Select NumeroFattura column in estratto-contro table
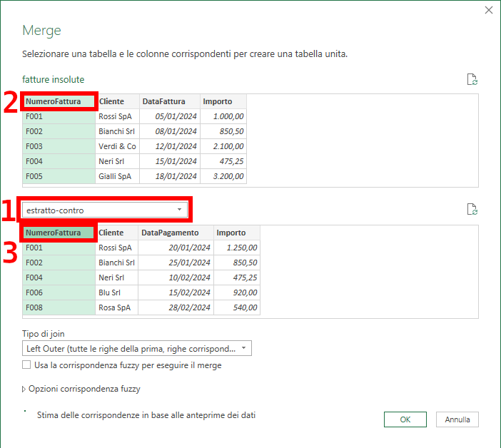The height and width of the screenshot is (448, 501). (x=59, y=233)
